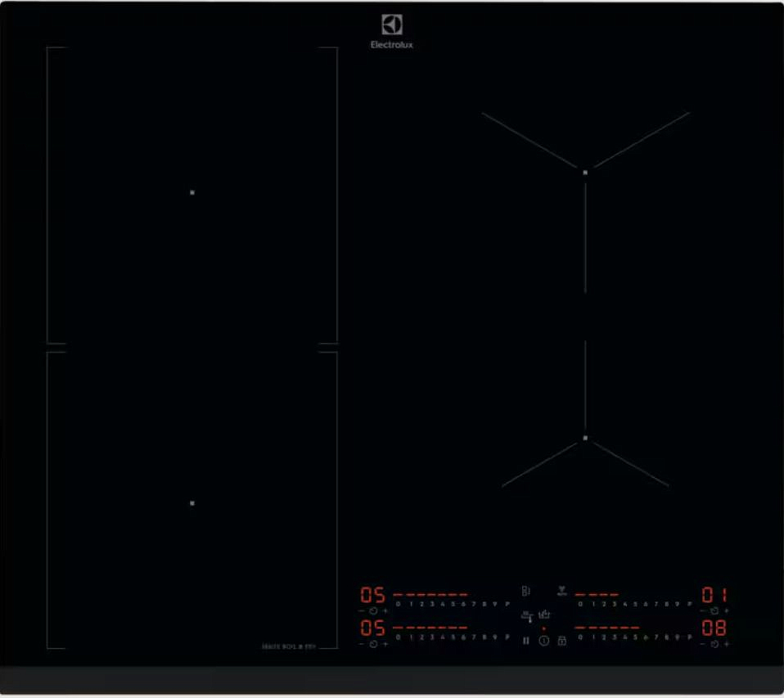Activate the bridge zone function icon
Viewport: 784px width, 698px height.
pos(526,591)
